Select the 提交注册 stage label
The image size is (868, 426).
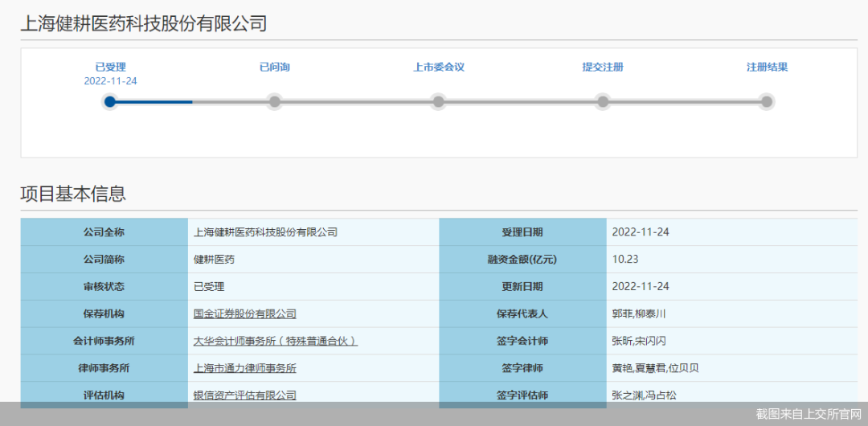[x=603, y=67]
